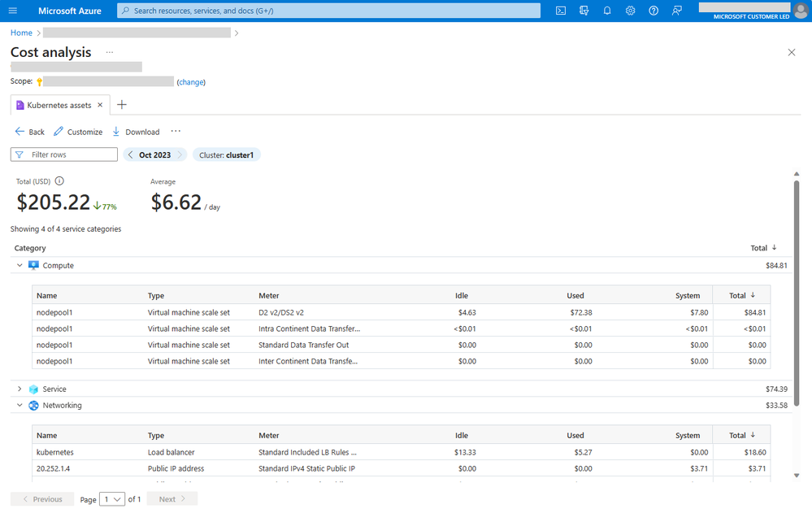
Task: Click the Standard IPv4 Static Public IP meter
Action: (306, 468)
